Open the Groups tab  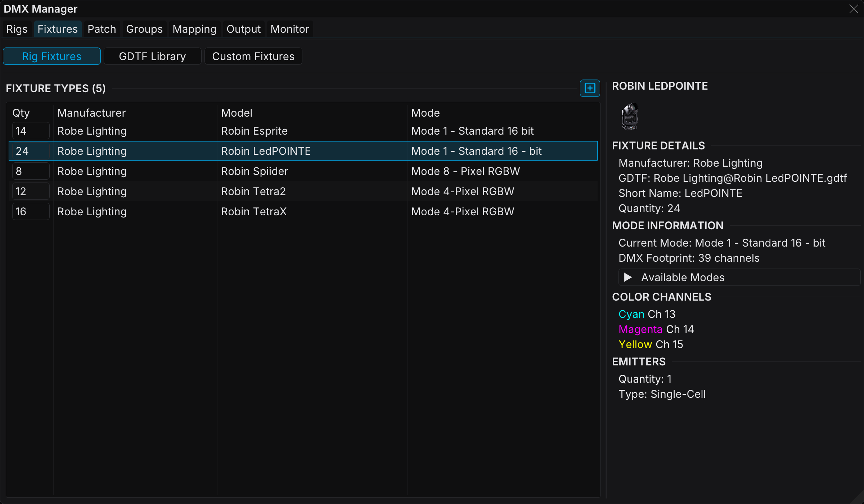144,29
